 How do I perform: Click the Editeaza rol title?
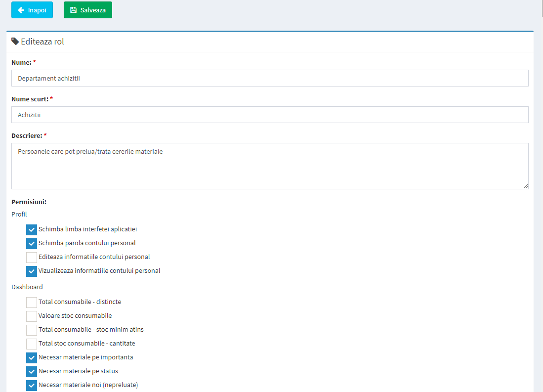point(42,42)
